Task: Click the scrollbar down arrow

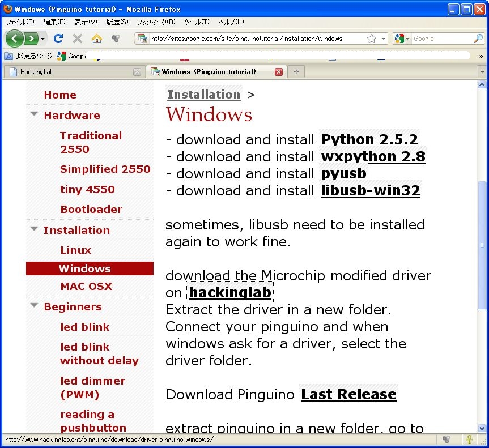Action: [x=482, y=428]
